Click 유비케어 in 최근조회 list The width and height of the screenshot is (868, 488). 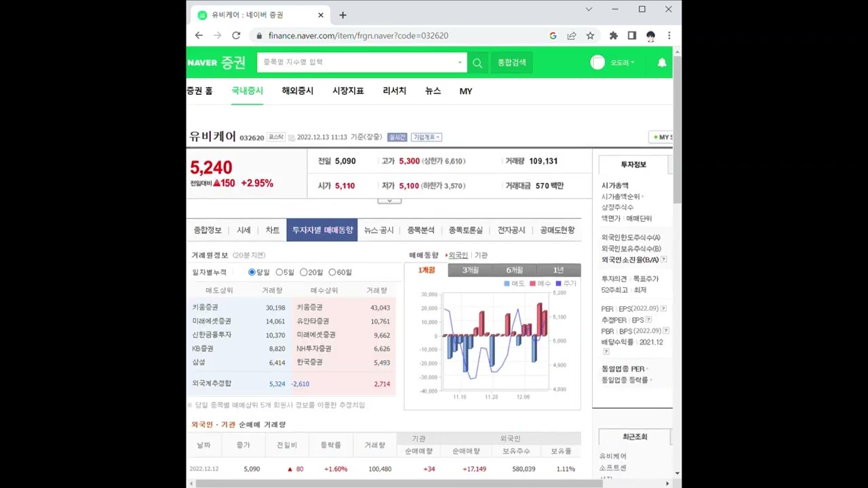613,456
